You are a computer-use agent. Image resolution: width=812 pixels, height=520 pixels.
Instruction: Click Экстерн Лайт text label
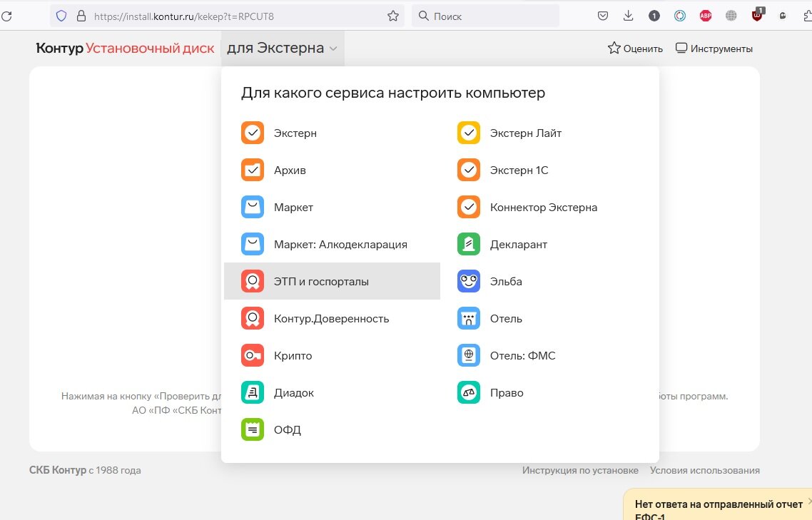tap(526, 133)
